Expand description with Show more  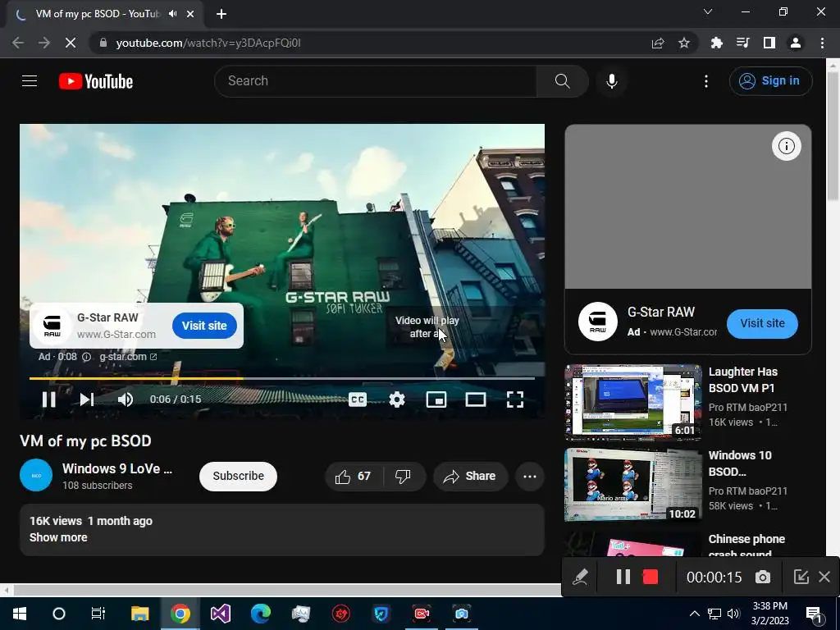pos(58,537)
